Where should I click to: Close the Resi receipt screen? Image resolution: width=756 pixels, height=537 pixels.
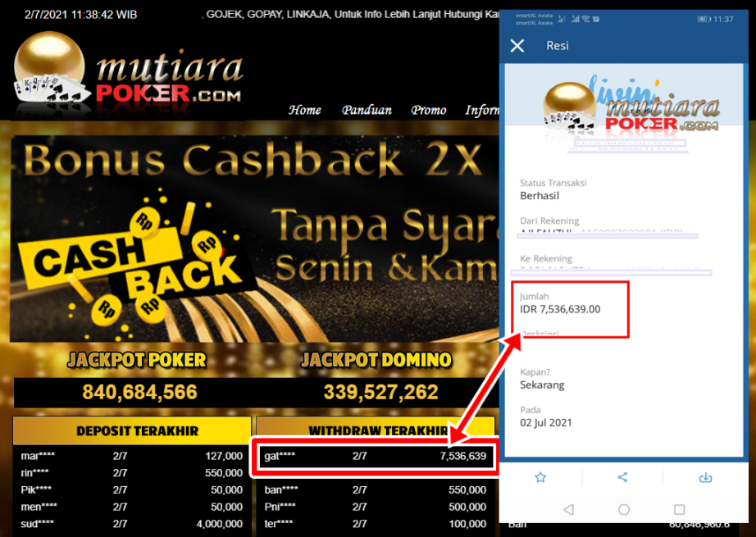click(517, 46)
